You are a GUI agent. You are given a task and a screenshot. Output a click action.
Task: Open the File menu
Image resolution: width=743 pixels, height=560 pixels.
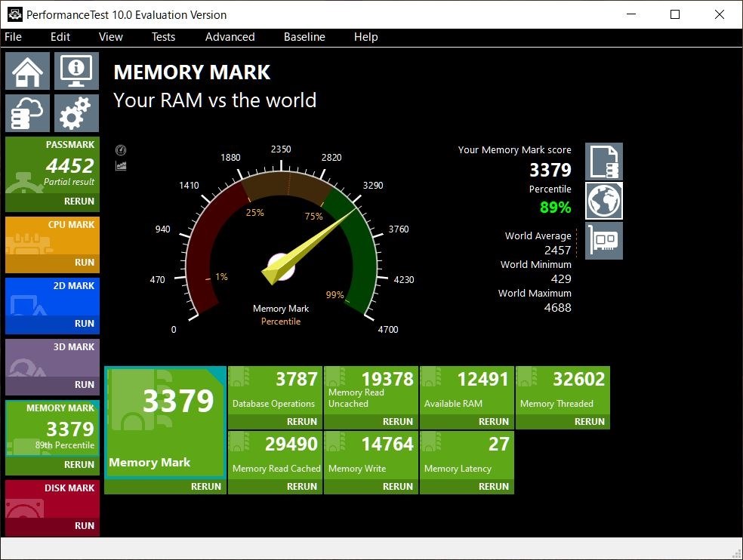pyautogui.click(x=14, y=37)
